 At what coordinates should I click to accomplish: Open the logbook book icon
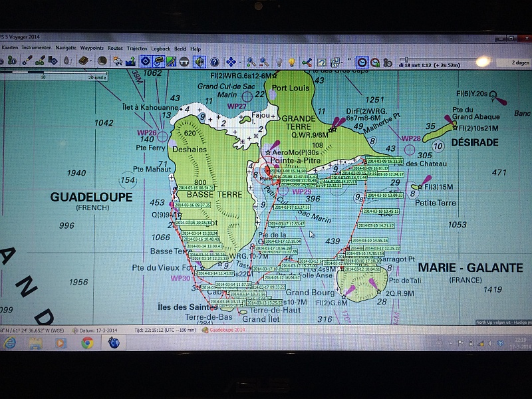point(82,61)
